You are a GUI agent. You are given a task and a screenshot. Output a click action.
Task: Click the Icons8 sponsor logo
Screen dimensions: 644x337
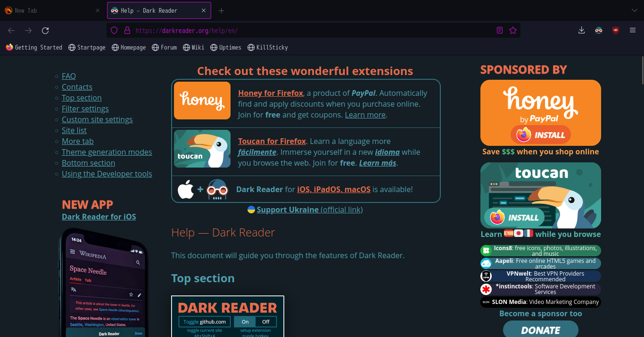(x=486, y=250)
